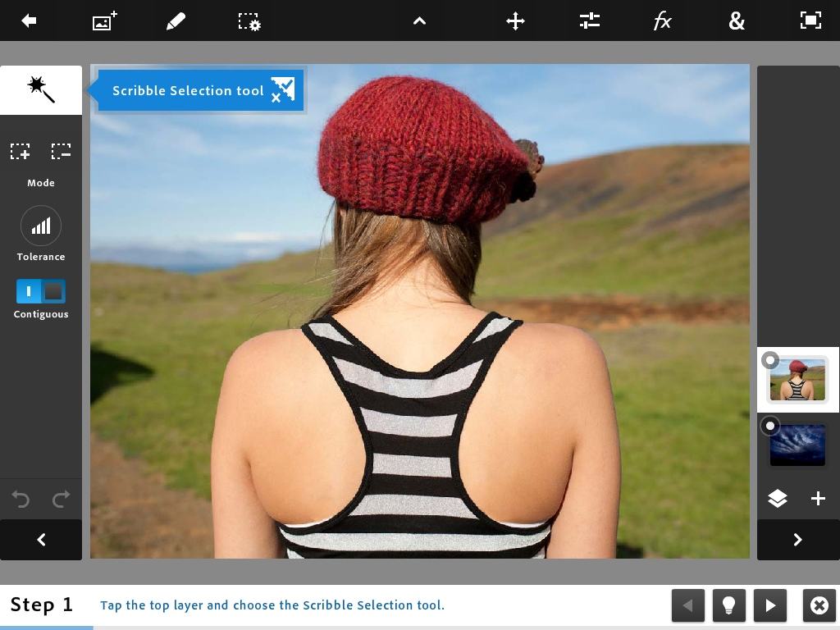Open the selection settings icon
The height and width of the screenshot is (630, 840).
tap(249, 21)
